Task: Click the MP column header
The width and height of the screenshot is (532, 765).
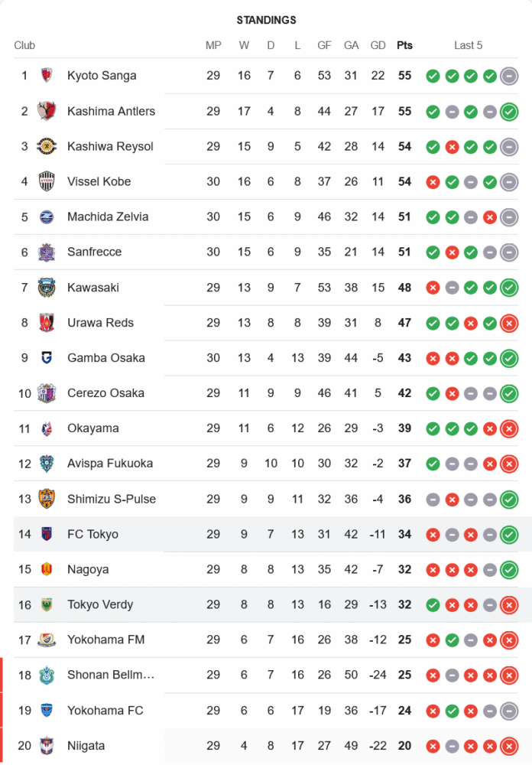Action: coord(213,45)
